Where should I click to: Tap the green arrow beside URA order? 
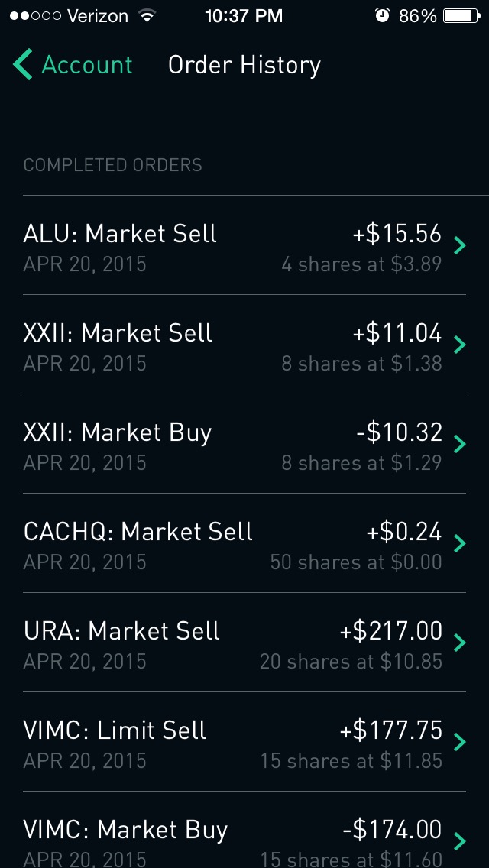pyautogui.click(x=461, y=643)
